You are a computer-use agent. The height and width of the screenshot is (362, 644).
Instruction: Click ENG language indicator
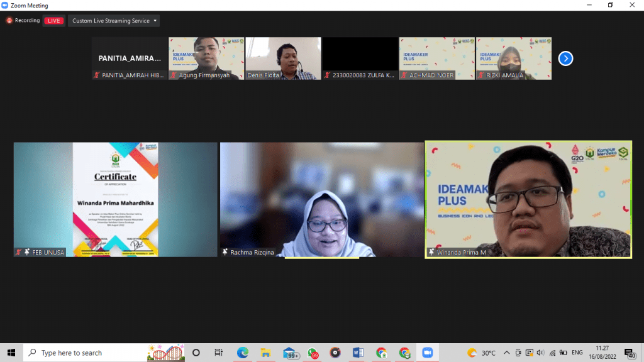pos(577,353)
